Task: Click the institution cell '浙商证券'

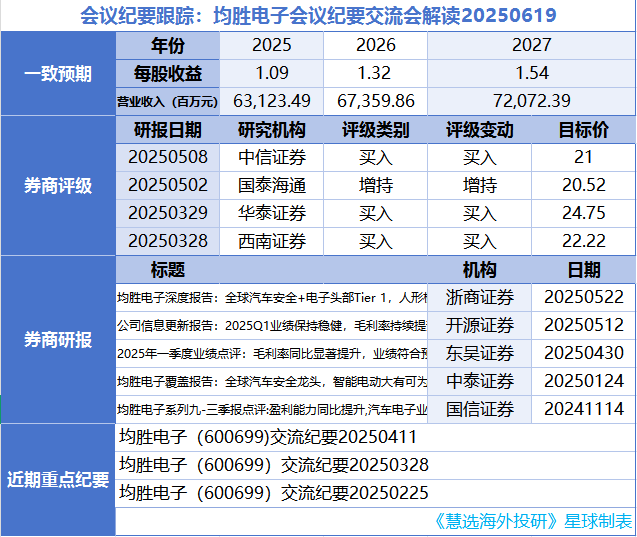Action: pos(479,298)
